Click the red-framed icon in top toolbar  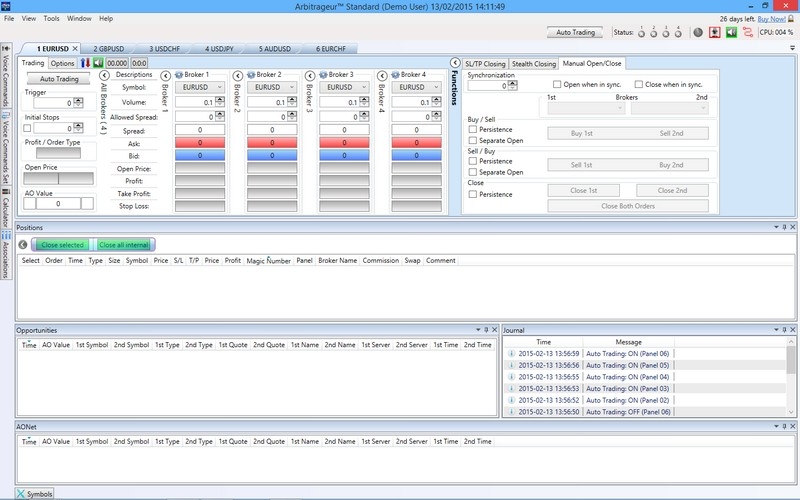[715, 32]
